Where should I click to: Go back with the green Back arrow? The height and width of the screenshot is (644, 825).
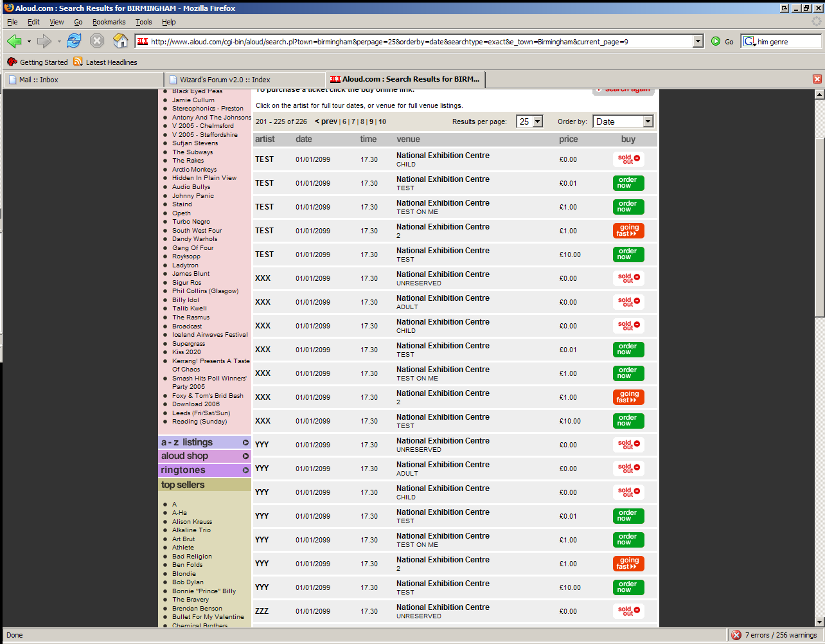[x=14, y=41]
